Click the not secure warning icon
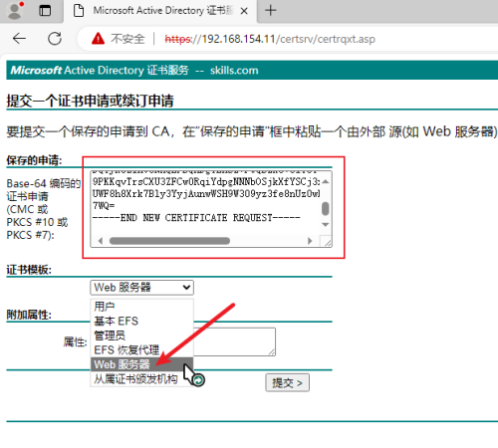Screen dimensions: 498x448 [x=98, y=39]
